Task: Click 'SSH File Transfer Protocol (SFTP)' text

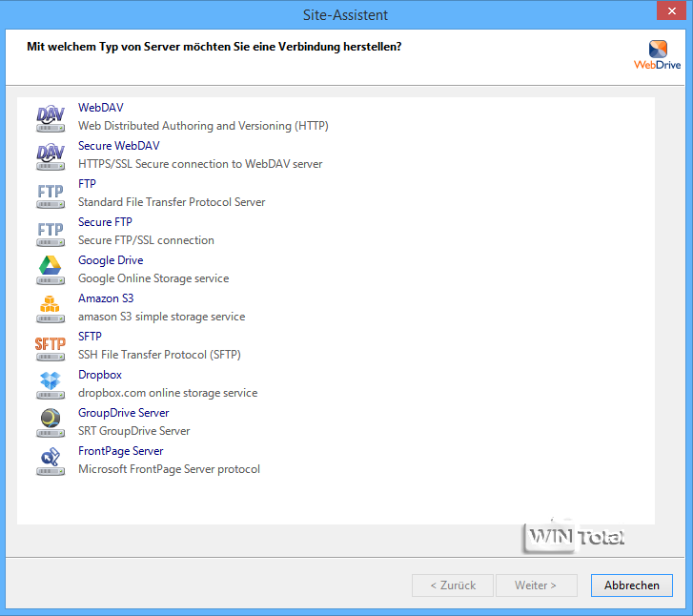Action: click(159, 355)
